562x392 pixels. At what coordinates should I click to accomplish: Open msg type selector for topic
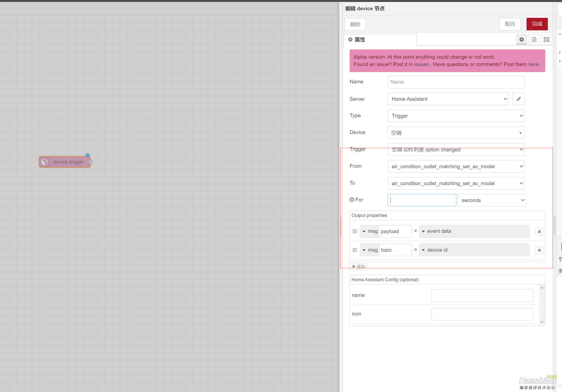point(370,250)
